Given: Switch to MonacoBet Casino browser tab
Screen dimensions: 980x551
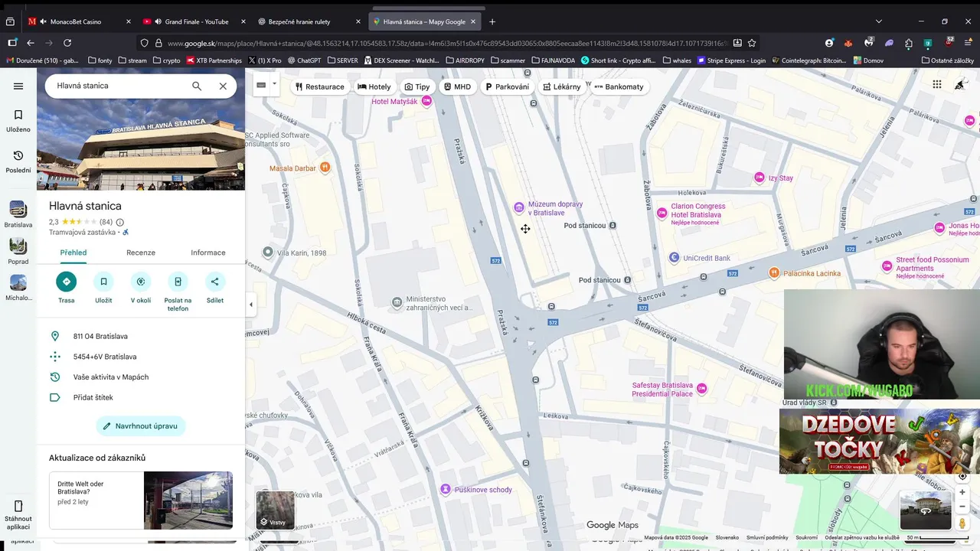Looking at the screenshot, I should [x=79, y=21].
